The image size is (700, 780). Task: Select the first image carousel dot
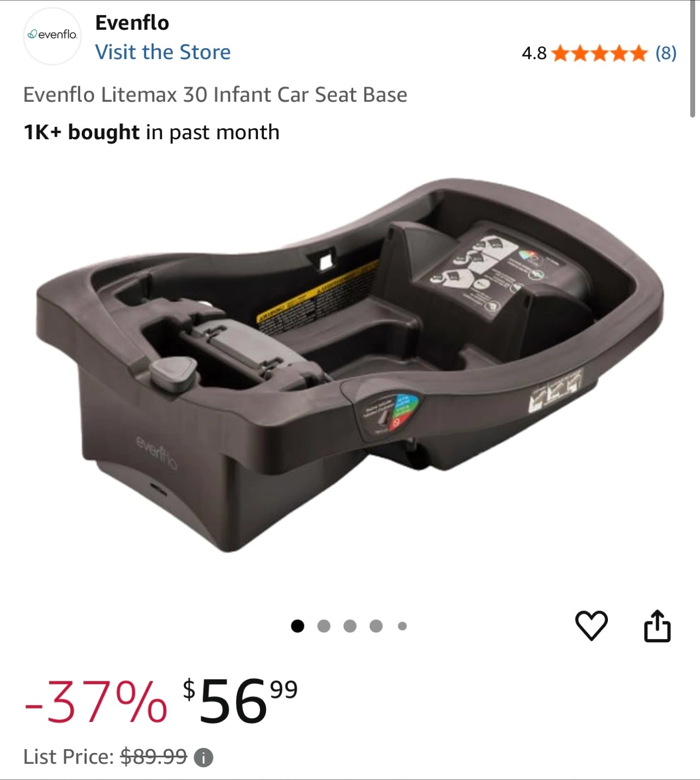pos(297,626)
